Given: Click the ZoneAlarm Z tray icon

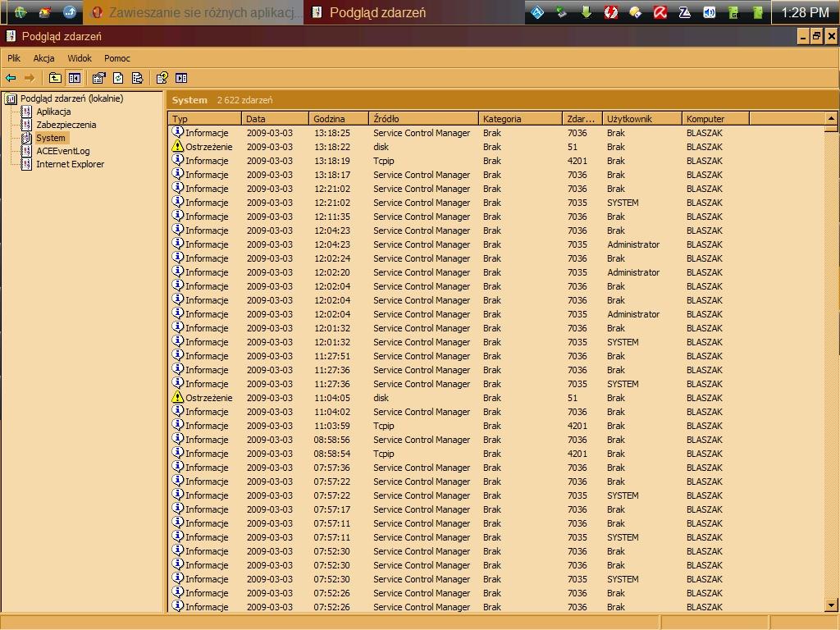Looking at the screenshot, I should [x=685, y=12].
